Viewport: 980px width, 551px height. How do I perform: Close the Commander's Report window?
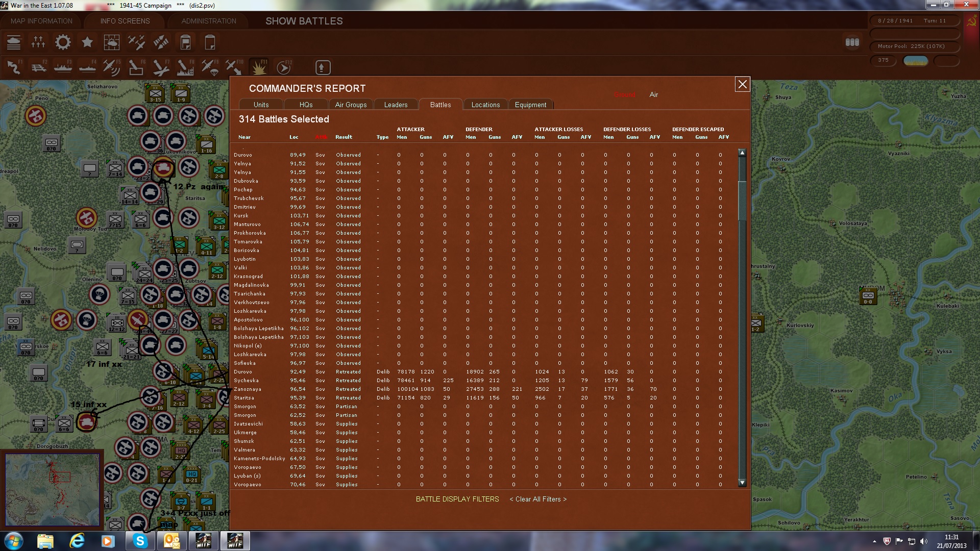click(x=742, y=84)
